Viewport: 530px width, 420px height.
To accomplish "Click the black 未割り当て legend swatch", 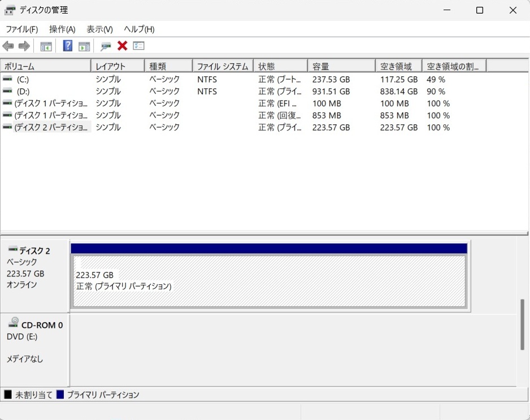I will 8,395.
